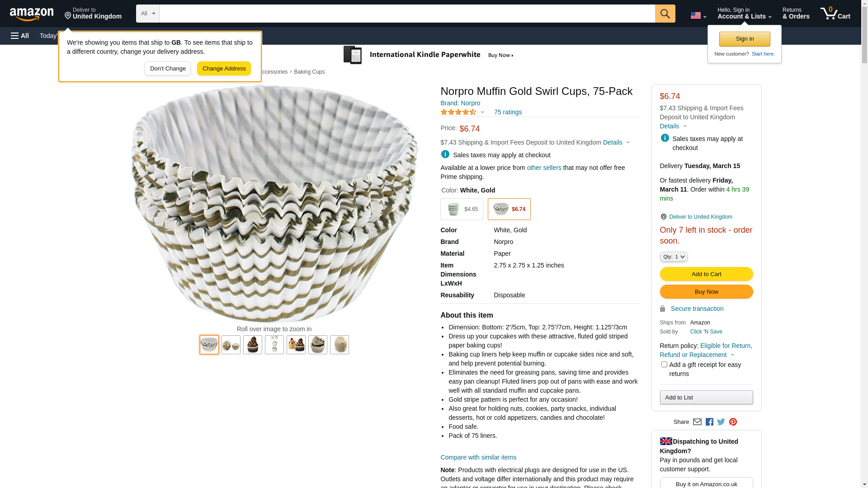Click the Add to Cart button
Viewport: 868px width, 488px height.
[x=706, y=274]
